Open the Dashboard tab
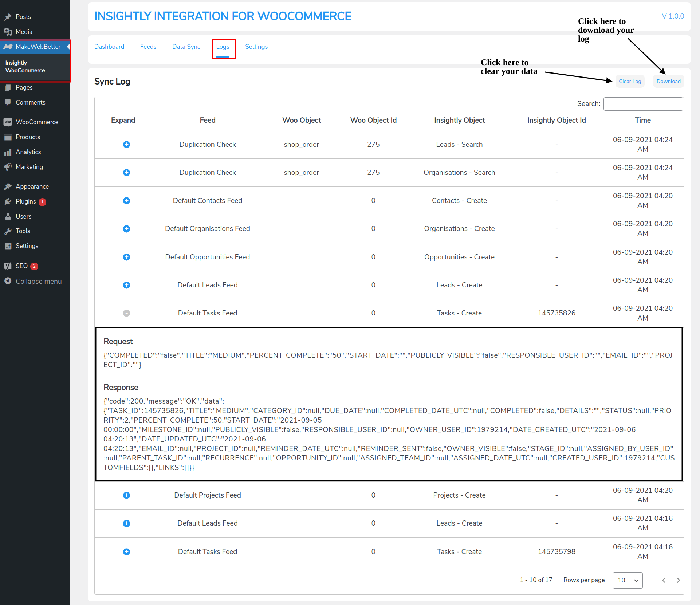Image resolution: width=700 pixels, height=605 pixels. click(x=109, y=47)
